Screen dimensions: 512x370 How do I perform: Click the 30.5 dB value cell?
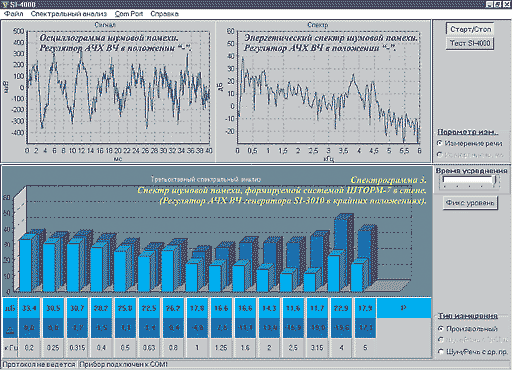click(x=53, y=308)
